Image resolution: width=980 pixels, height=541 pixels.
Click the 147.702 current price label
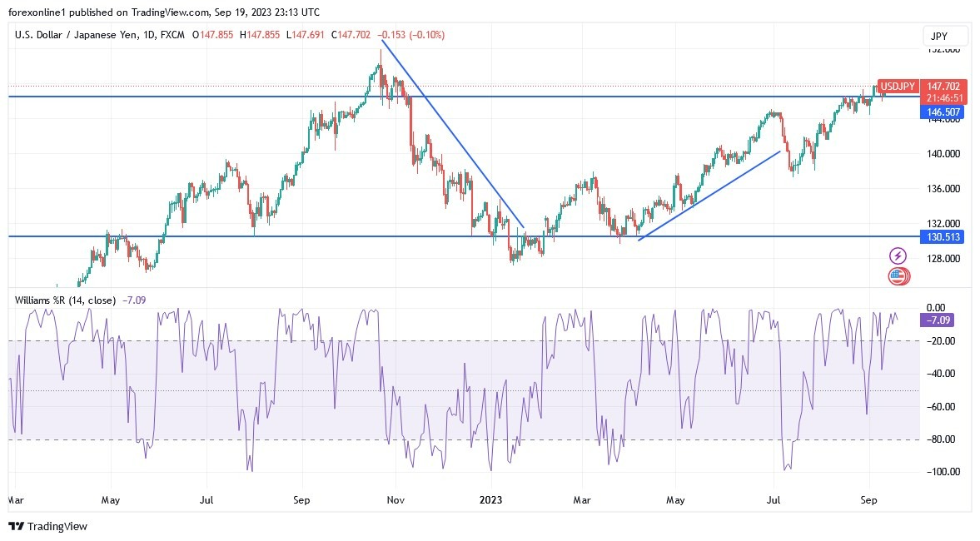click(x=943, y=87)
